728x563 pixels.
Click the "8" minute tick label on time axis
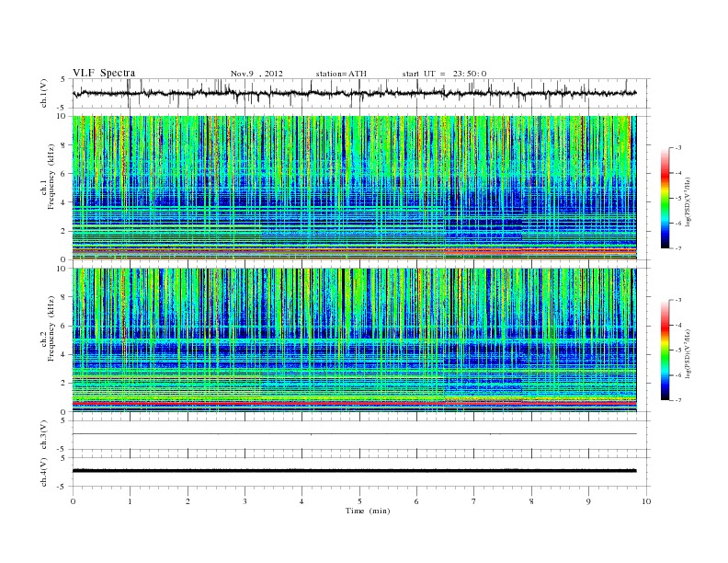pos(531,501)
